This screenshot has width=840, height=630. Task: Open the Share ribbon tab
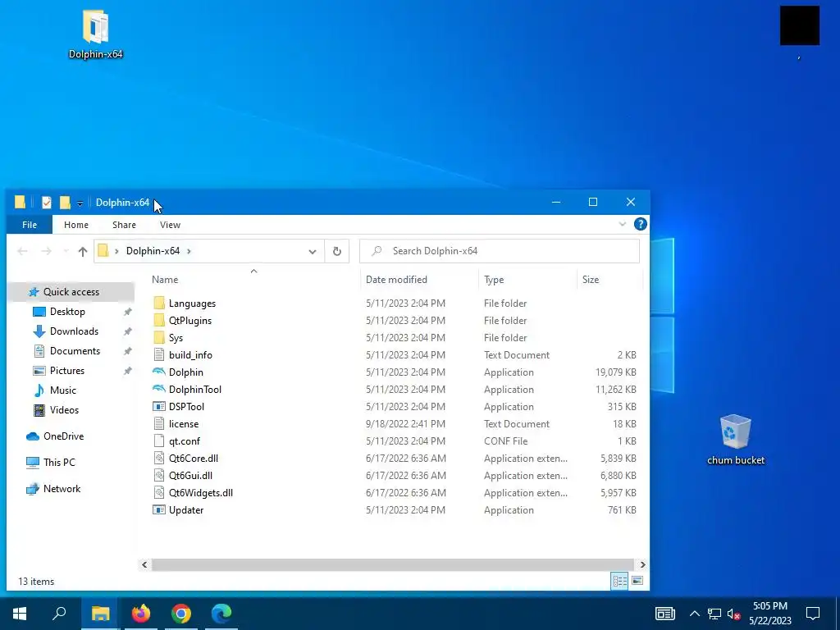pyautogui.click(x=124, y=225)
